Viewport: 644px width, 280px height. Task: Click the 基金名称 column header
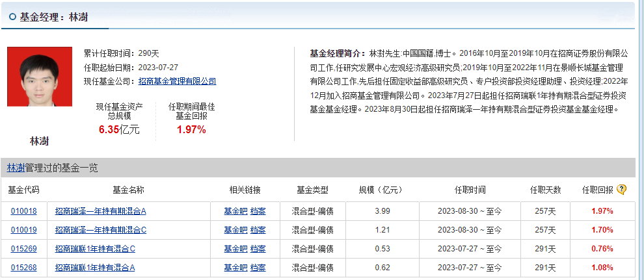click(x=129, y=190)
